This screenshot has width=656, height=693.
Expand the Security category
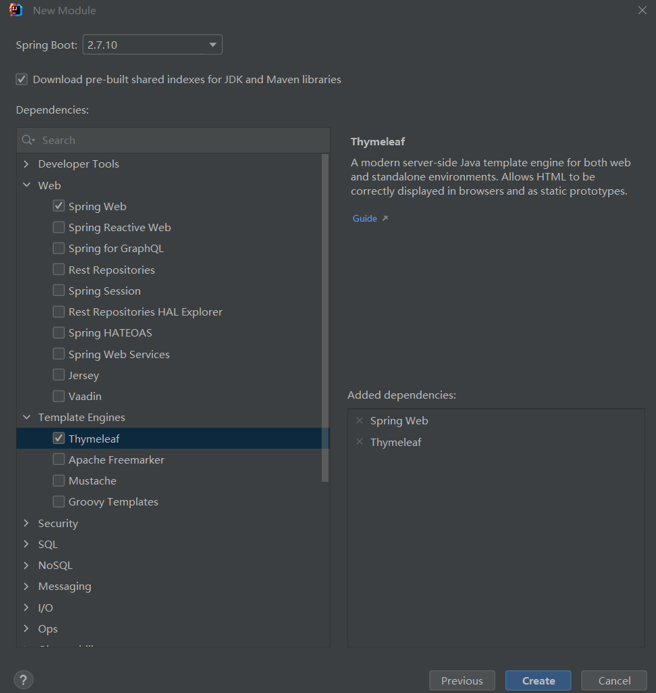(27, 523)
